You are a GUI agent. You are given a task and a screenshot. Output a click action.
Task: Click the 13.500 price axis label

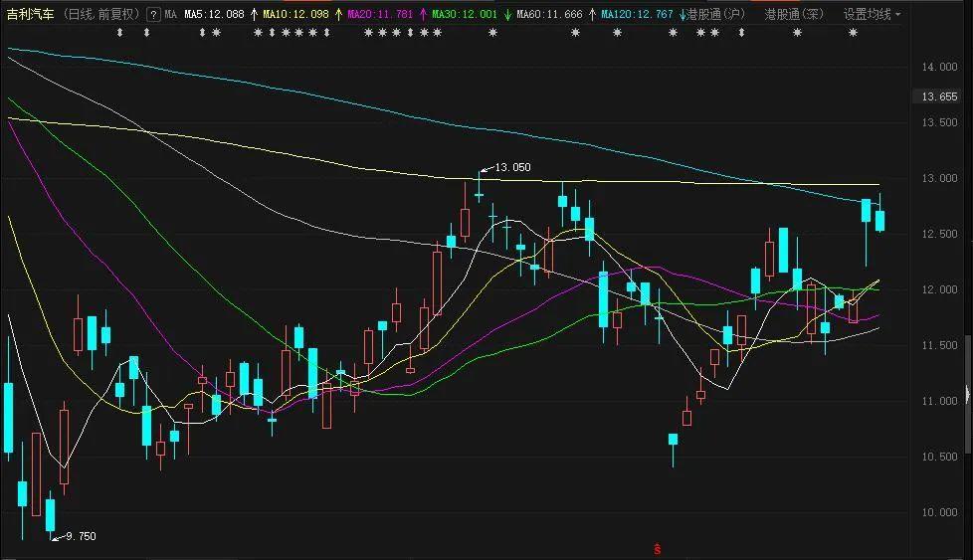point(939,122)
